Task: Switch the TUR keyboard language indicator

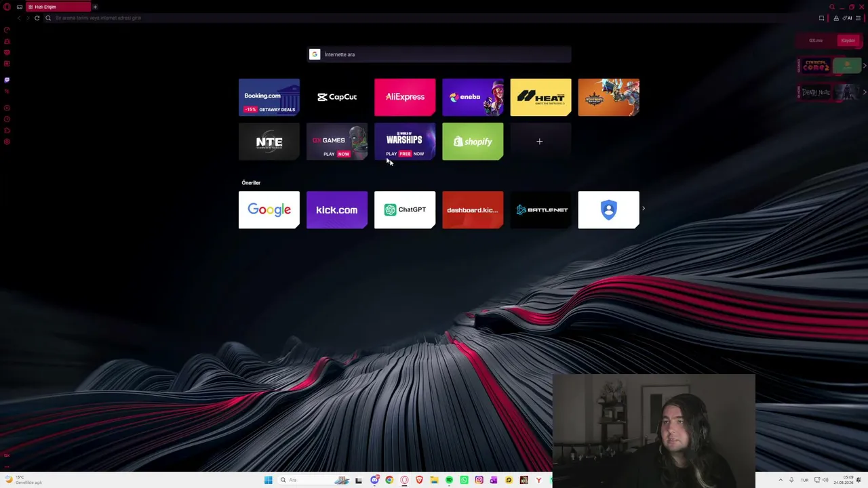Action: pos(805,480)
